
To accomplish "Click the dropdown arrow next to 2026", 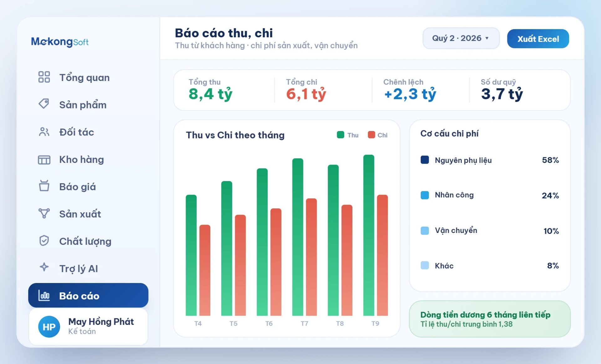I will coord(487,38).
